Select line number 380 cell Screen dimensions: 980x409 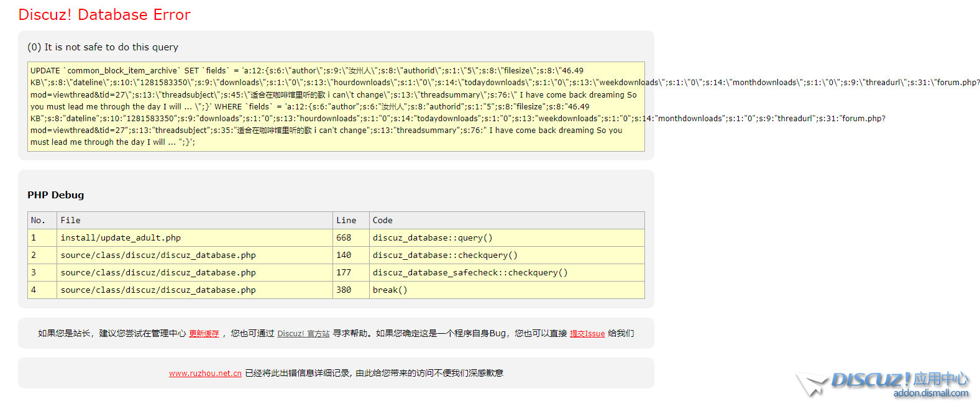pos(351,290)
